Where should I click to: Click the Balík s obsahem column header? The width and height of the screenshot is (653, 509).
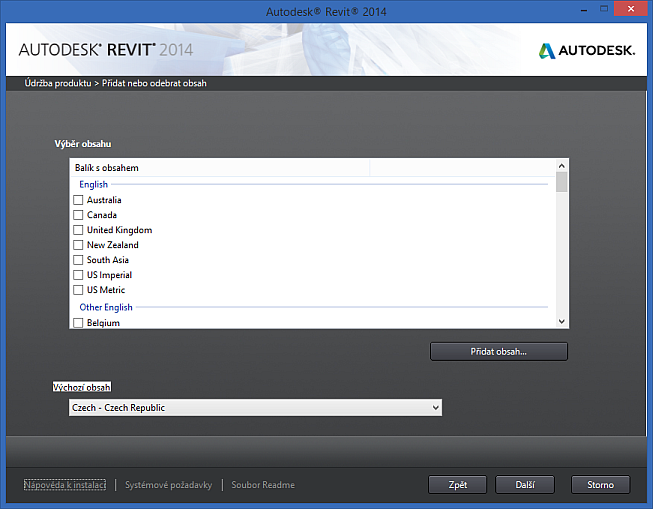tap(220, 168)
